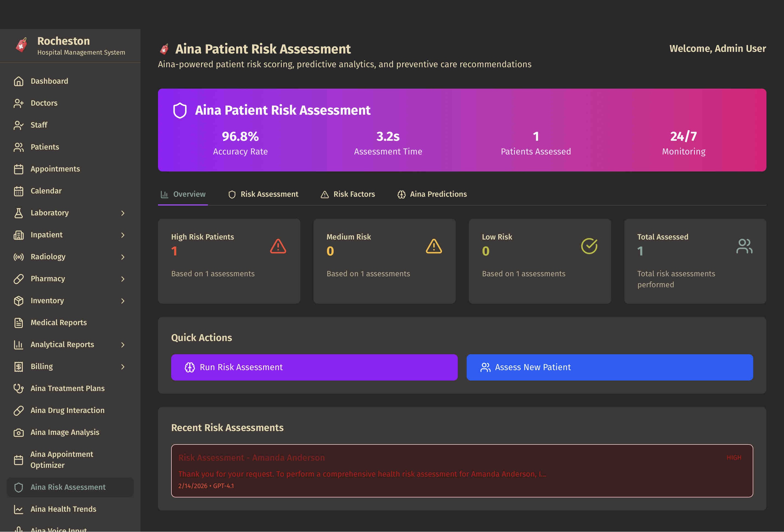
Task: Expand the Laboratory submenu
Action: click(123, 213)
